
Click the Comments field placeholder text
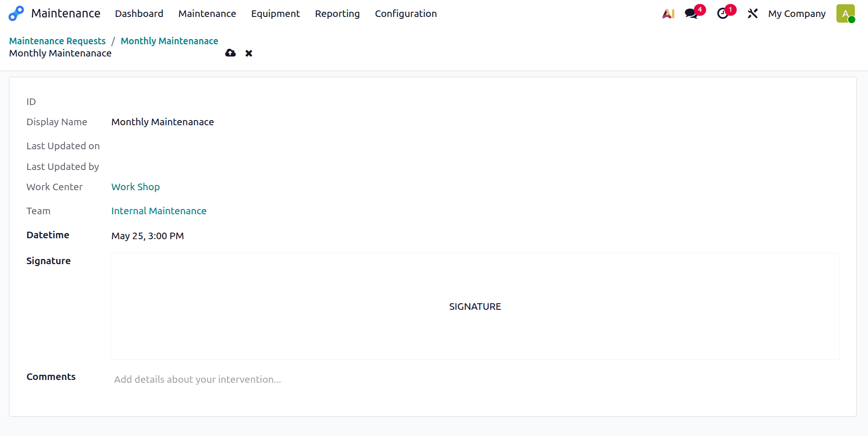point(197,379)
